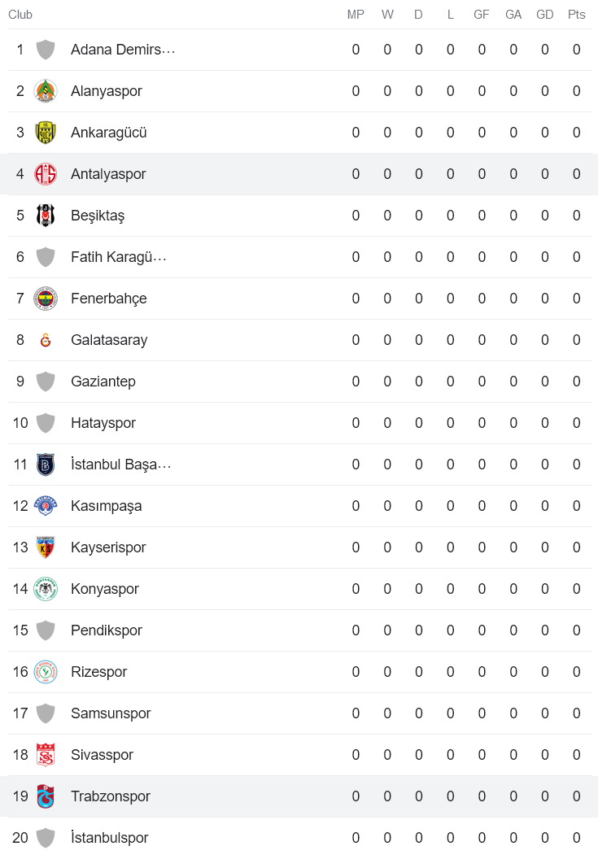The width and height of the screenshot is (598, 868).
Task: Click the Rizespor team name
Action: click(98, 671)
